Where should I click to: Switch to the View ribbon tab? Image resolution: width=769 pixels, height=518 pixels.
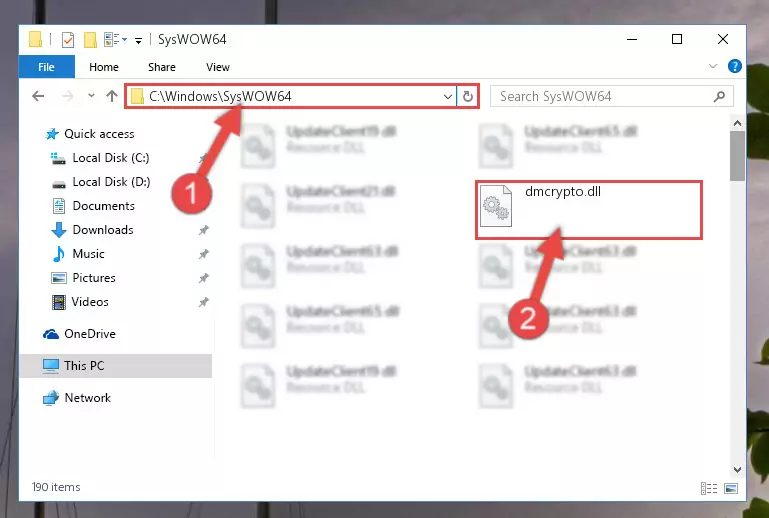tap(217, 67)
